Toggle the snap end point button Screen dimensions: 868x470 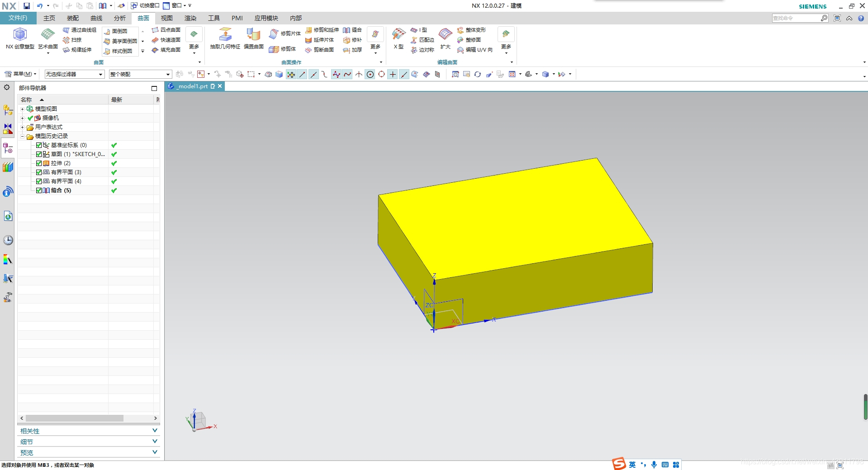click(x=302, y=74)
